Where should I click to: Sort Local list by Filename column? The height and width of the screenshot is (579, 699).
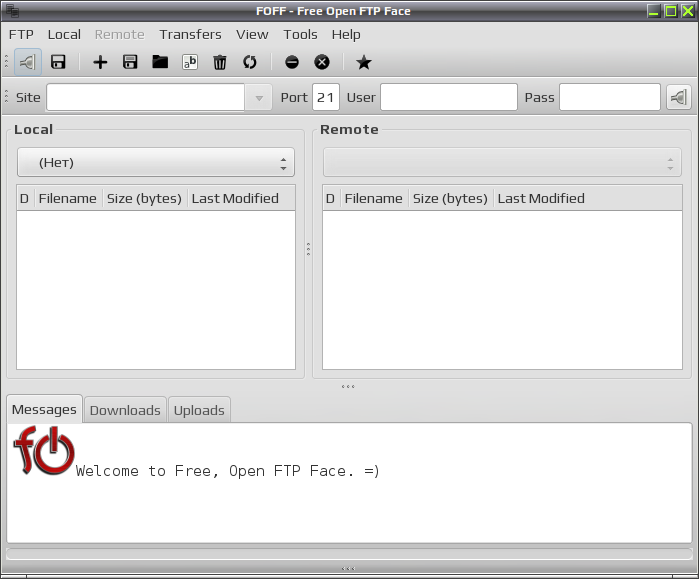(68, 198)
